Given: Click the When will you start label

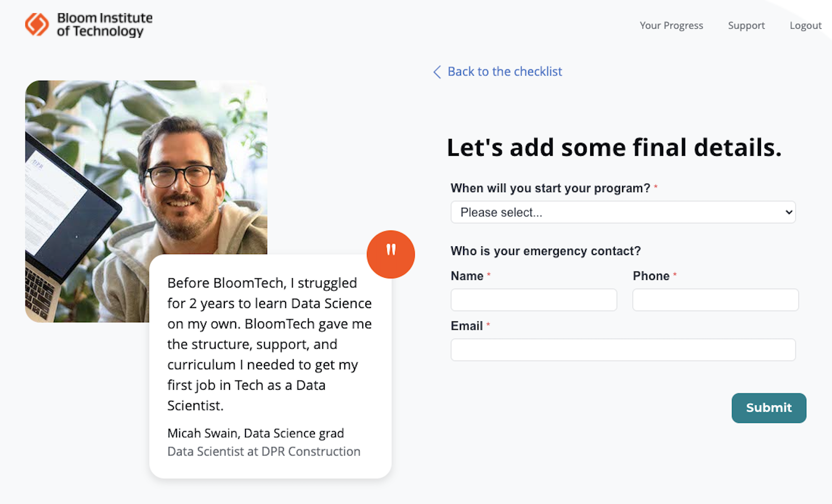Looking at the screenshot, I should (x=550, y=188).
